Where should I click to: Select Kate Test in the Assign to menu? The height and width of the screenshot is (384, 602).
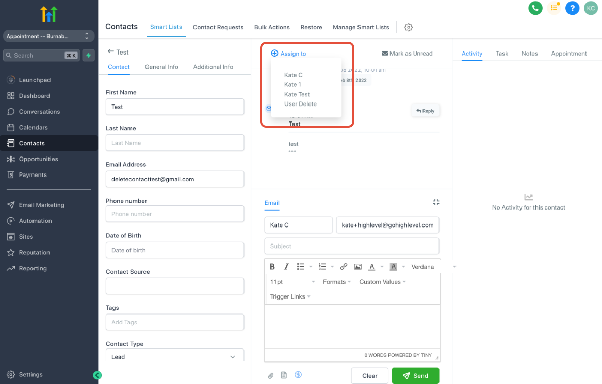pos(297,94)
